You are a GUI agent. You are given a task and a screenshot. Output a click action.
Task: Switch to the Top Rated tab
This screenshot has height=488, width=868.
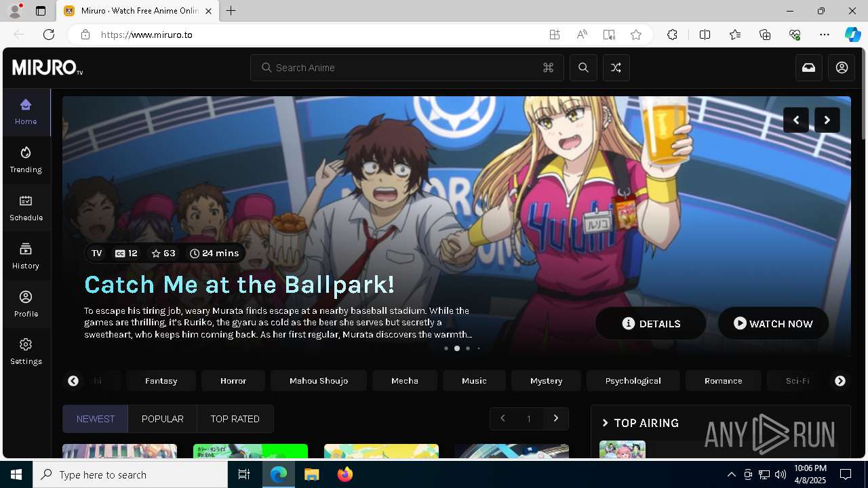pyautogui.click(x=235, y=419)
